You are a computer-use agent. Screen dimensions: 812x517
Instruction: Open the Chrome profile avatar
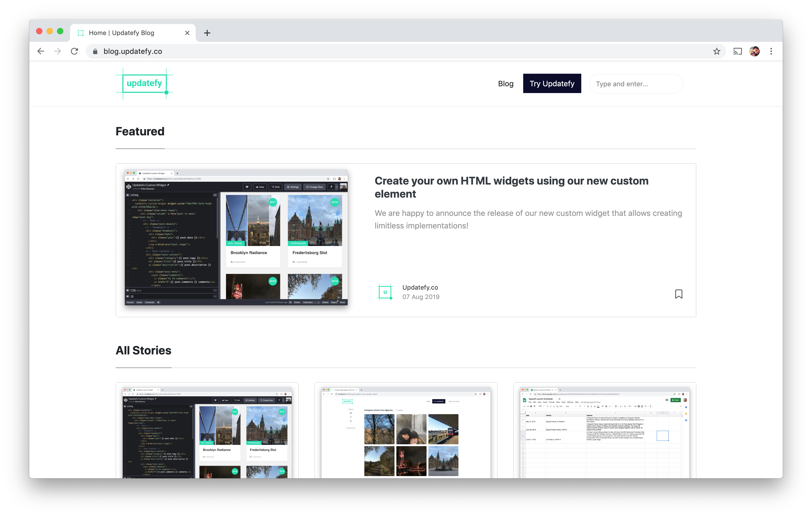(x=754, y=51)
